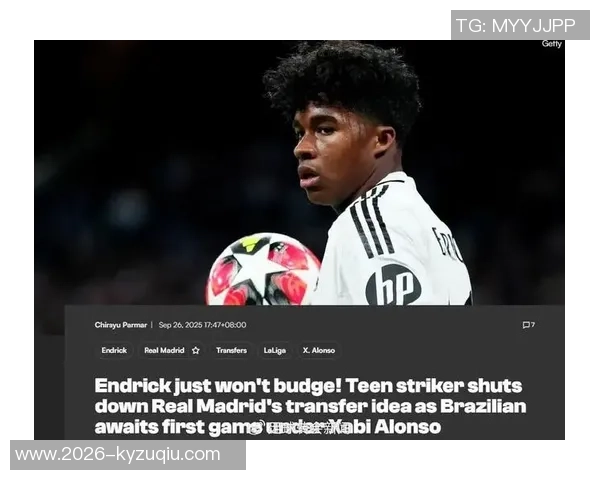Open author Chirayu Parmar's profile link
The height and width of the screenshot is (480, 600).
click(121, 325)
